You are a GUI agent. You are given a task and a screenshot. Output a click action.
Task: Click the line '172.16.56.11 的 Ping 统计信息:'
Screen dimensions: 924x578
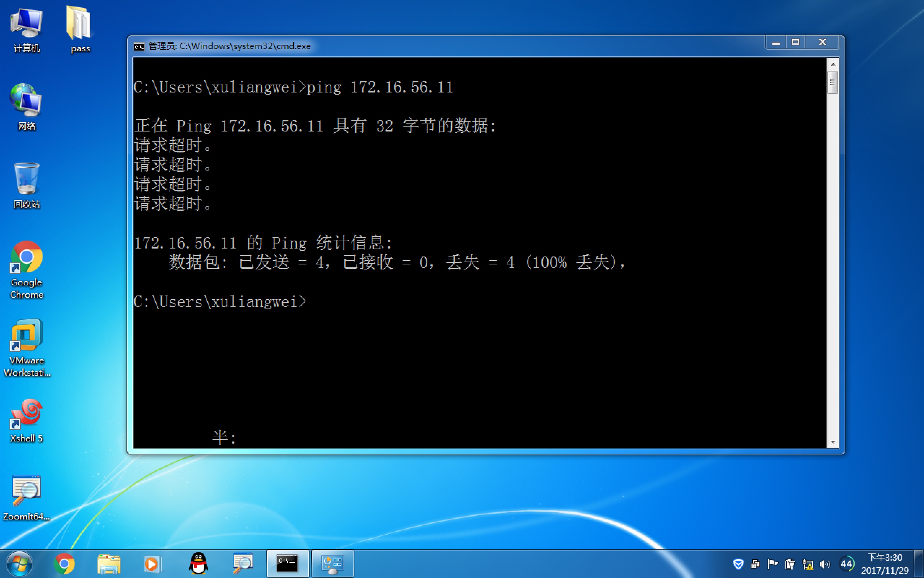263,243
